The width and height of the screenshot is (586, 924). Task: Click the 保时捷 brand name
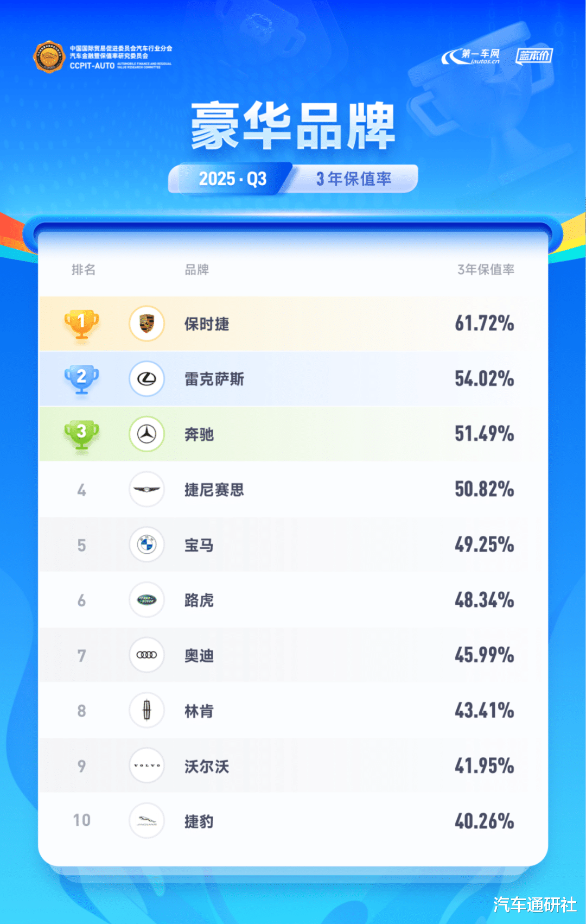coord(207,324)
